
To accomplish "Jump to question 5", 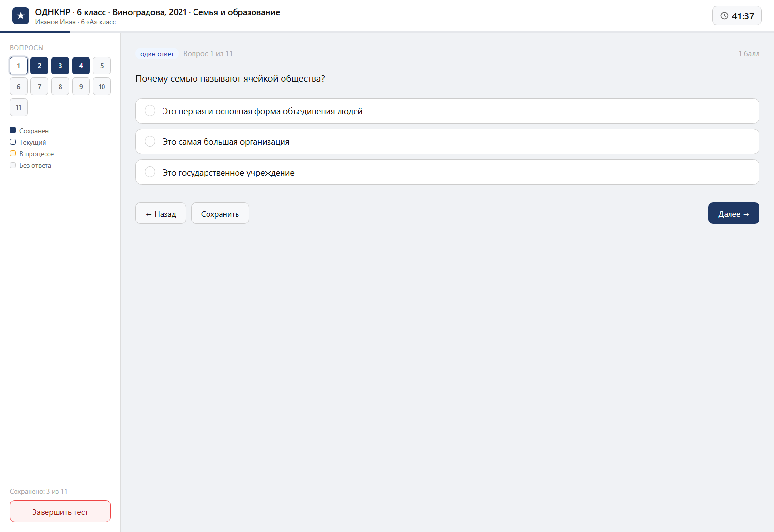I will point(102,66).
